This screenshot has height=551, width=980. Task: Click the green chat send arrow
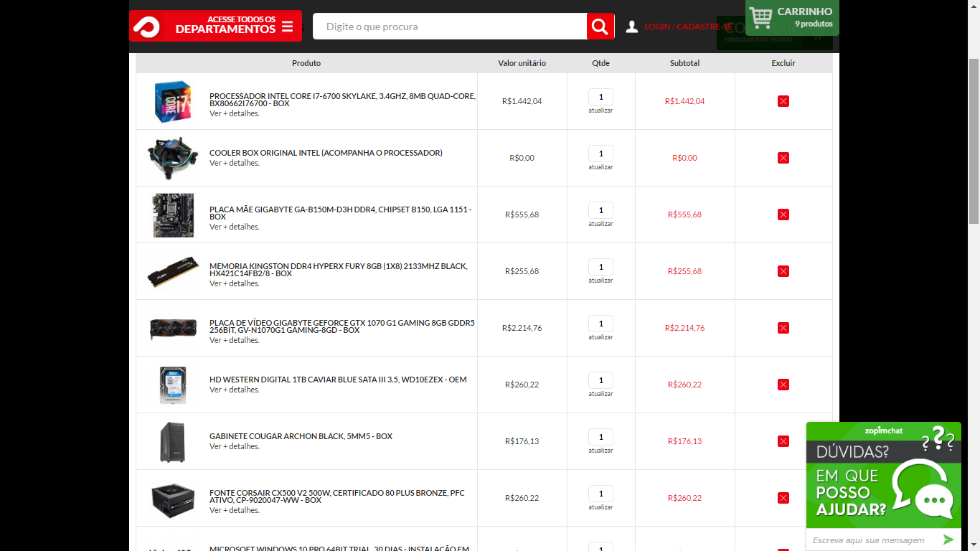coord(948,540)
